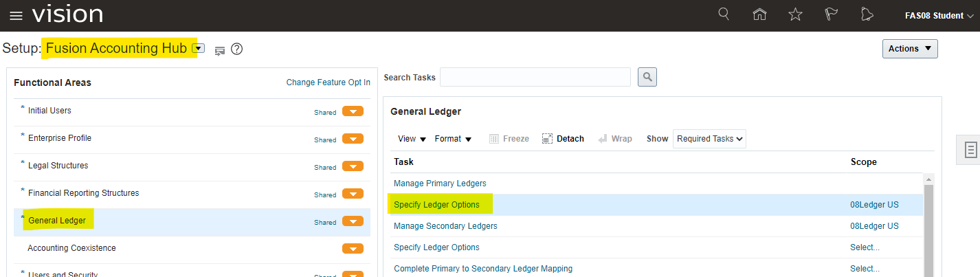
Task: Go to Home using house icon
Action: 759,14
